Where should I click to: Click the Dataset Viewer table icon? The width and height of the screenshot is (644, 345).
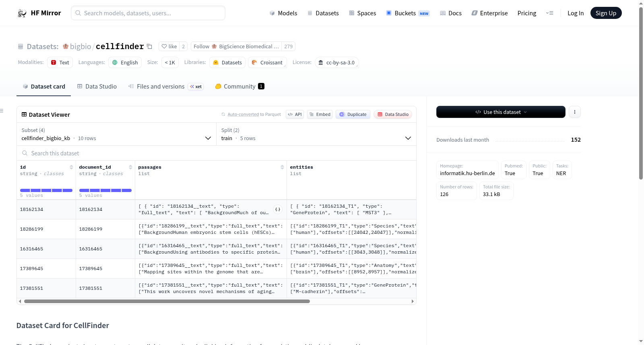24,114
